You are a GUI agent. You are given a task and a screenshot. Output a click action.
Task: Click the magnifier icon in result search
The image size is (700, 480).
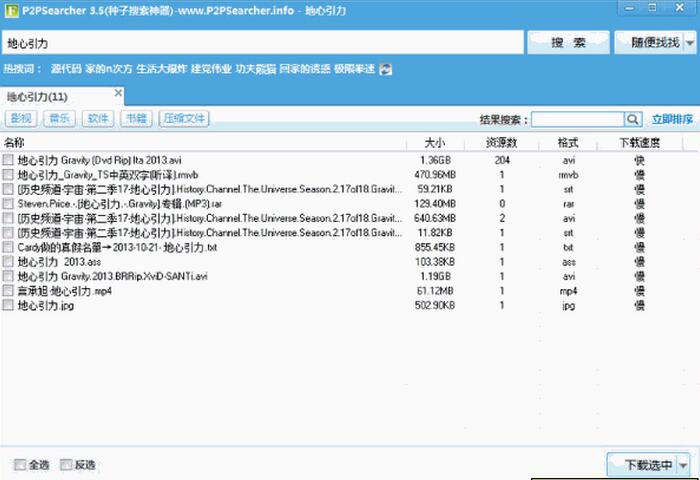[633, 119]
